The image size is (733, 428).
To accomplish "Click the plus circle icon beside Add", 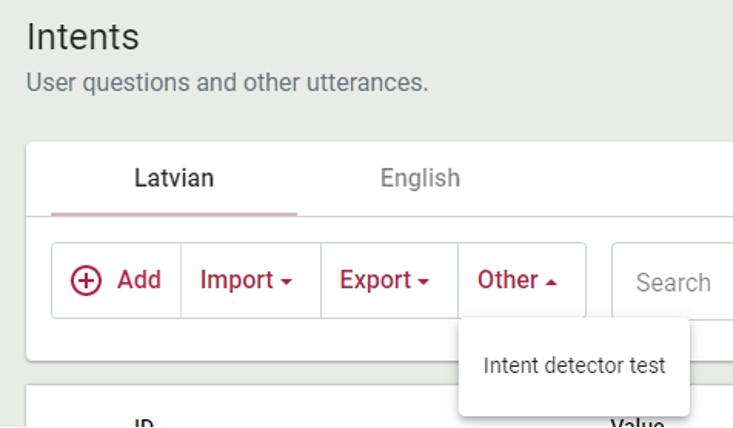I will point(87,281).
